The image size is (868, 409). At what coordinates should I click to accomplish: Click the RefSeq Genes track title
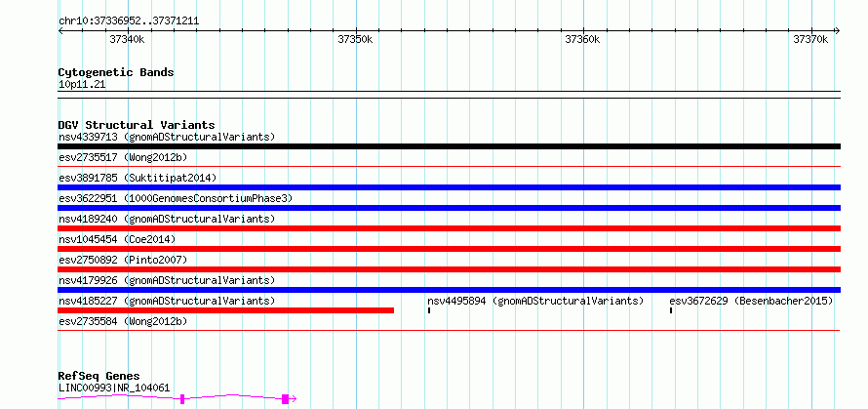point(99,377)
